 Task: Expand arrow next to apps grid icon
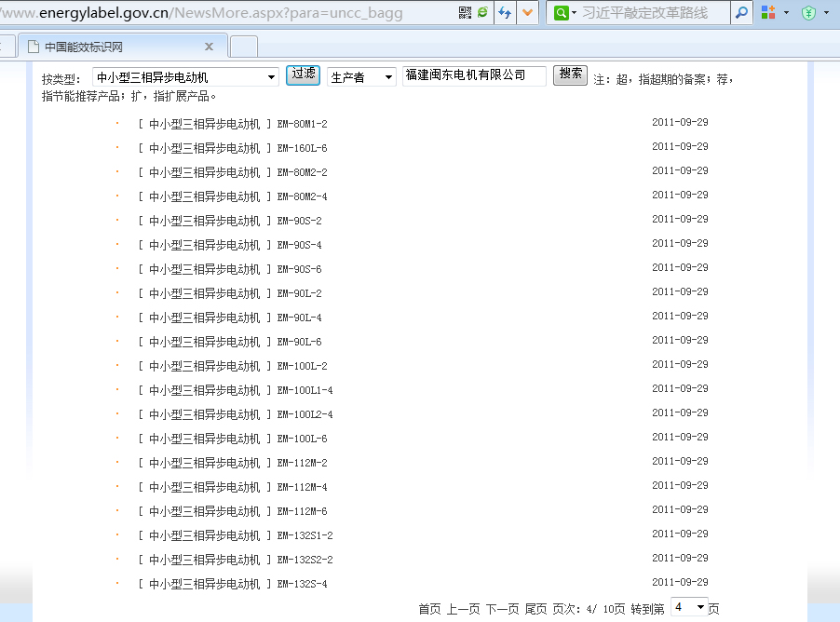786,12
